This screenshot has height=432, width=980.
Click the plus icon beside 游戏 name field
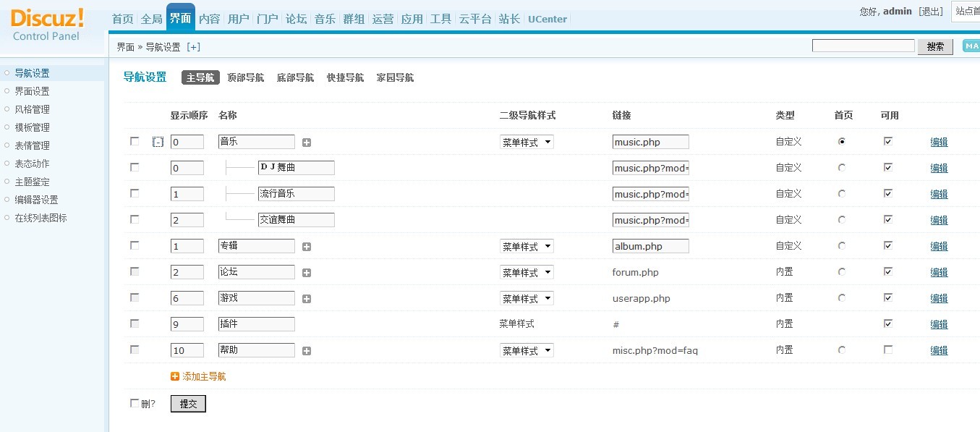click(x=307, y=299)
